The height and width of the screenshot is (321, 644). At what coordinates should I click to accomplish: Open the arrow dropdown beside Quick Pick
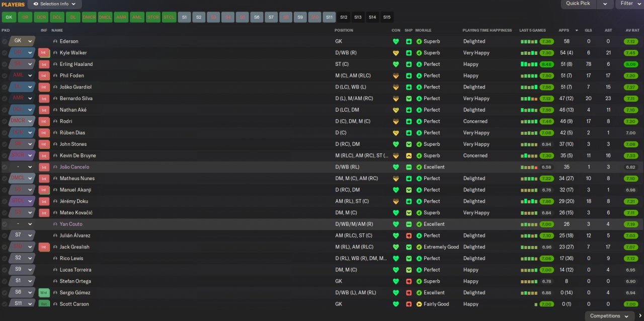(x=605, y=4)
